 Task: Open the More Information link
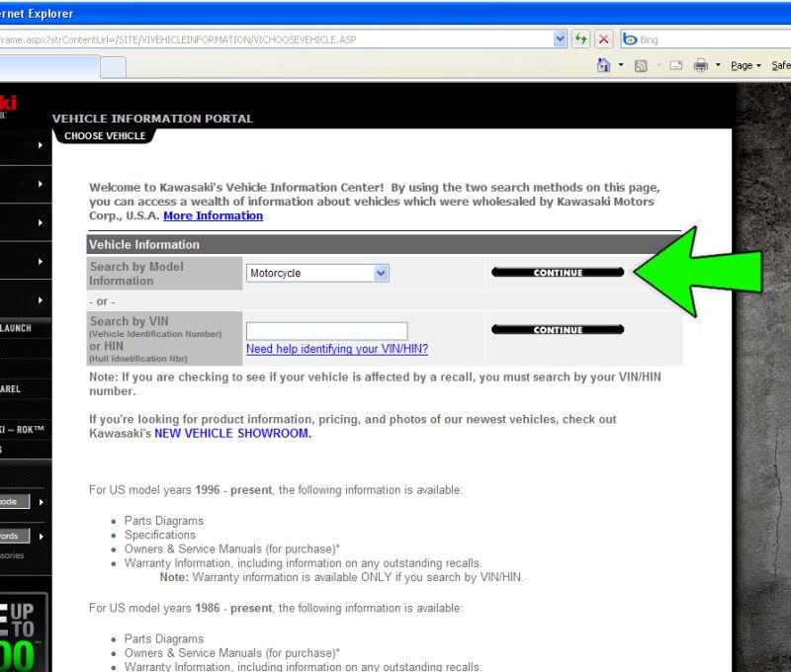[213, 215]
